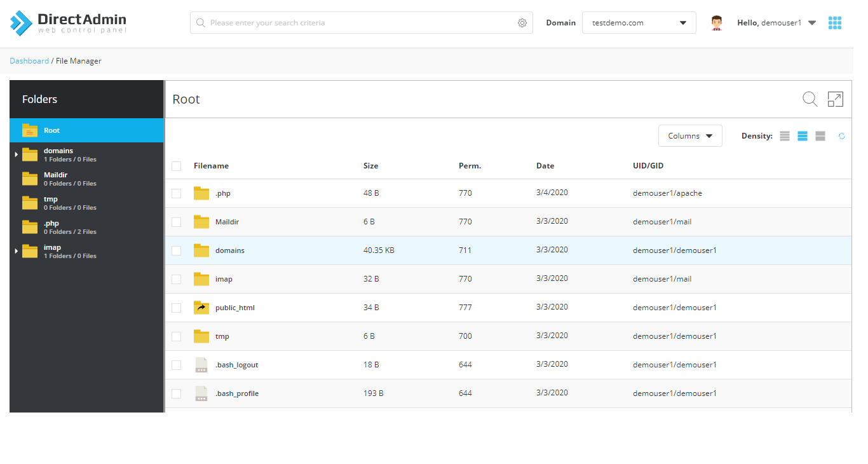
Task: Click the Root panel title
Action: tap(186, 99)
